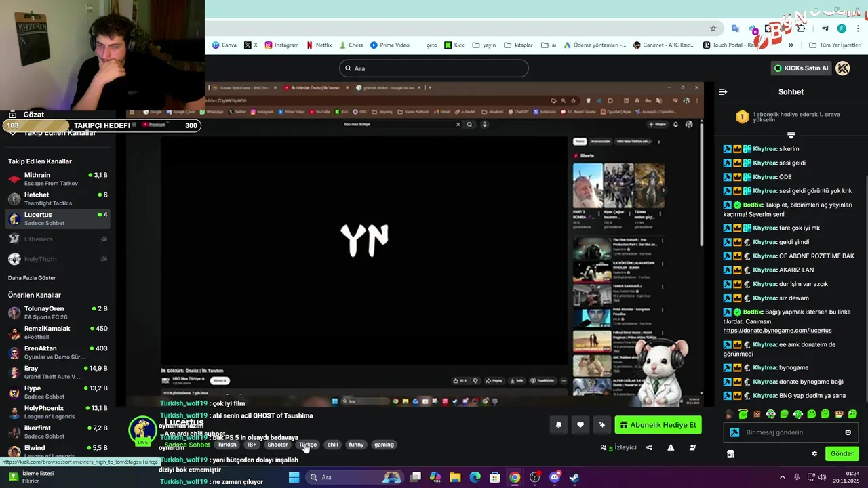The image size is (868, 488).
Task: Collapse the Sohbet chat panel
Action: pos(723,91)
